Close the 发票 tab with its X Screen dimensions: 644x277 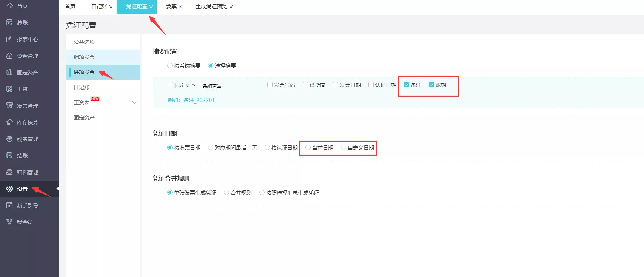pos(180,7)
